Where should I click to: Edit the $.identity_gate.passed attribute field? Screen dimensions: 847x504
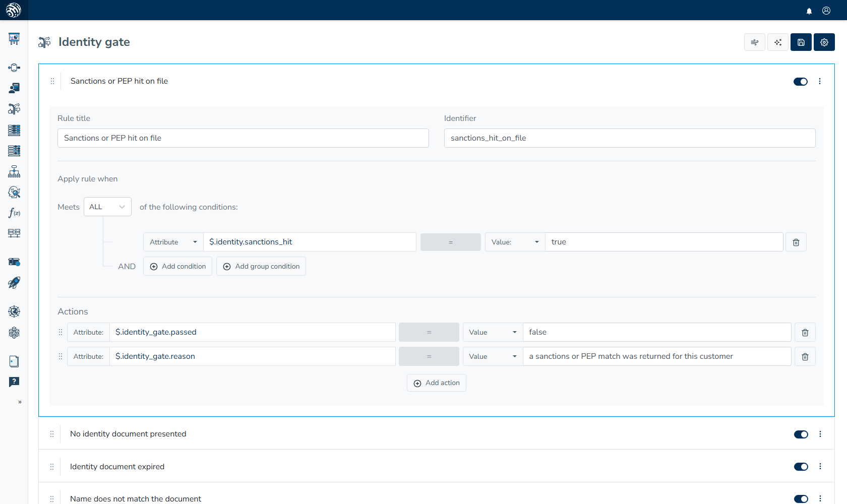[x=253, y=332]
